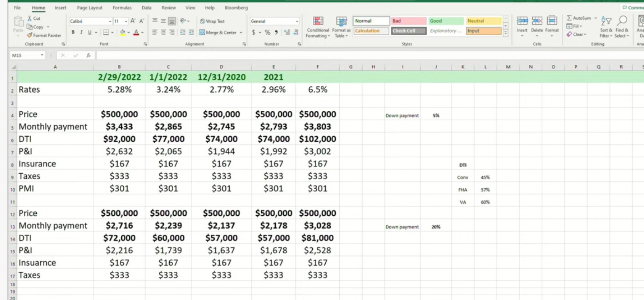Apply the Neutral cell style

coord(484,21)
